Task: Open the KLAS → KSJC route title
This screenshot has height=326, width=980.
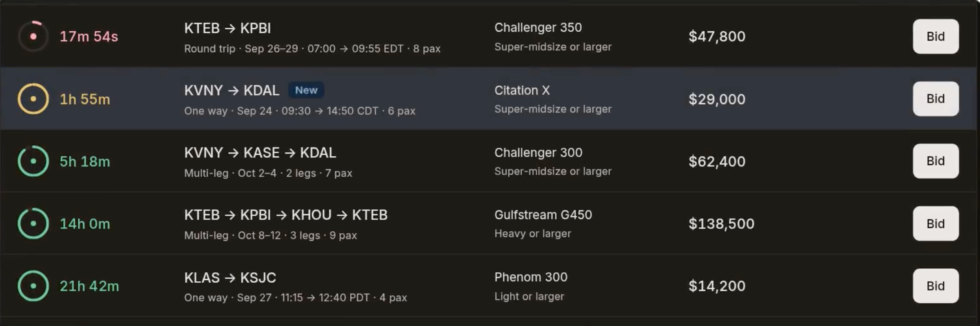Action: pyautogui.click(x=230, y=278)
